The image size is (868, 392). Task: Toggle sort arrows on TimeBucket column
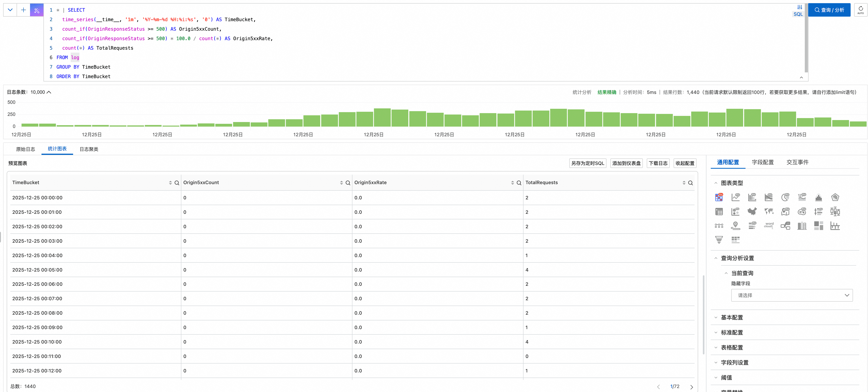170,183
